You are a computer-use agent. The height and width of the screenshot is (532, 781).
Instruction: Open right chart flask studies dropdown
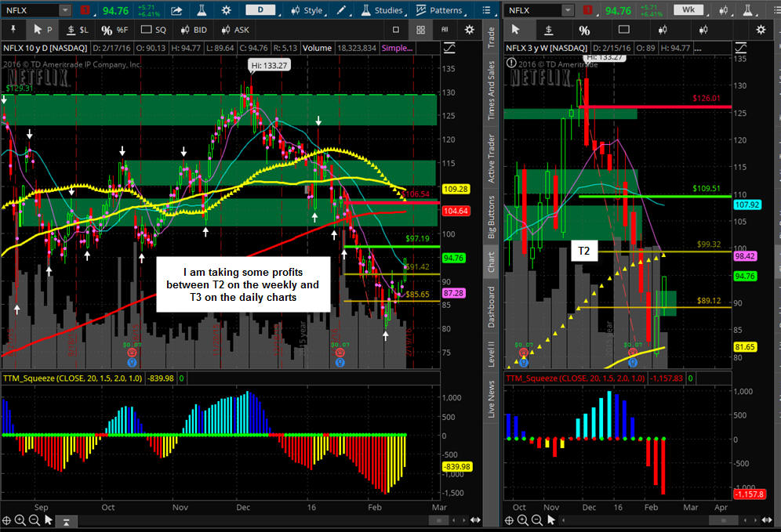[x=747, y=10]
